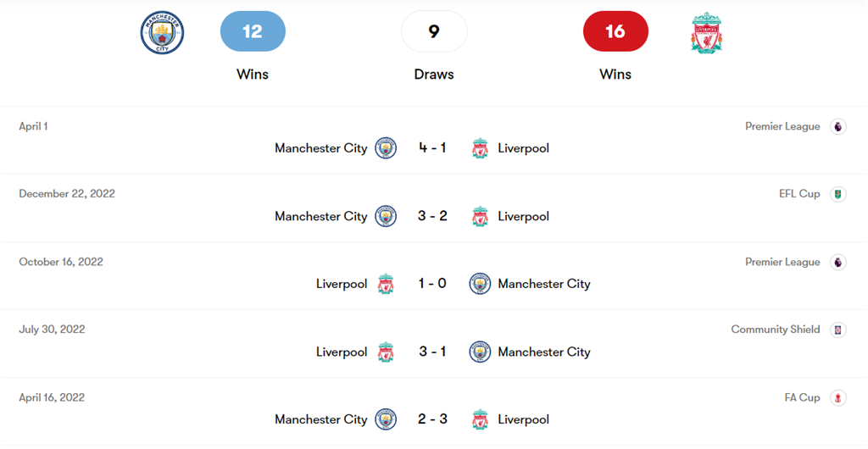
Task: Click the EFL Cup logo icon
Action: pyautogui.click(x=837, y=194)
